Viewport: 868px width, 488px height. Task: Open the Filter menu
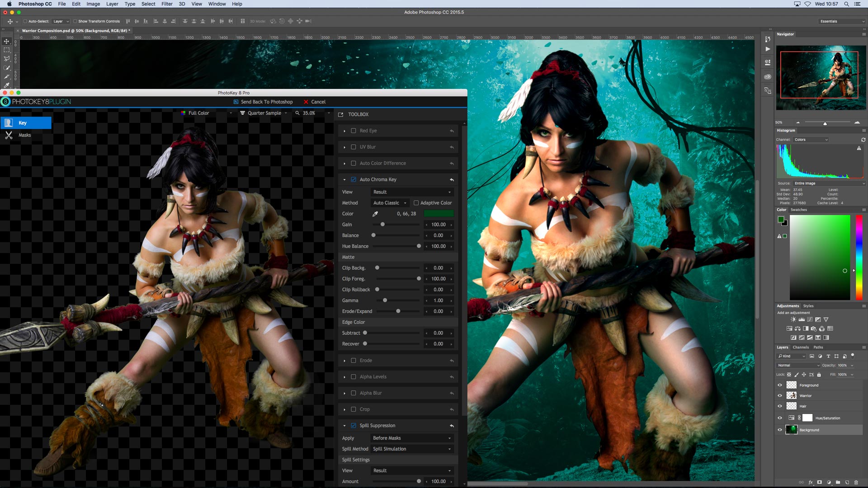[167, 4]
